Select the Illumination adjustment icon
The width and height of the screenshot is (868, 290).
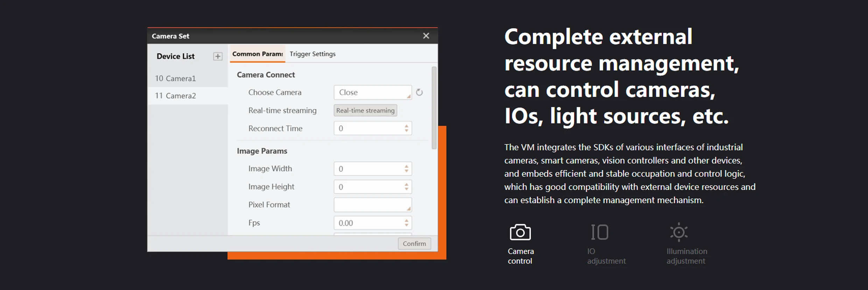click(679, 232)
